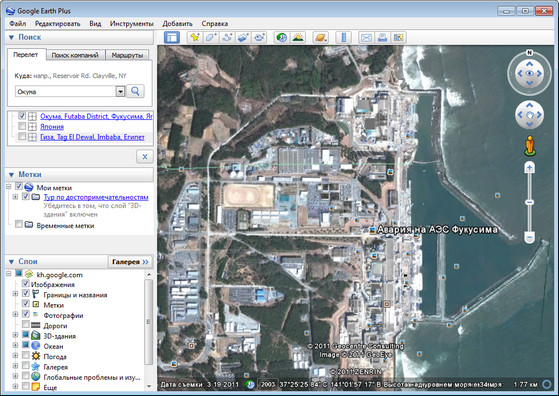
Task: Enable the Погода layer checkbox
Action: pyautogui.click(x=26, y=355)
